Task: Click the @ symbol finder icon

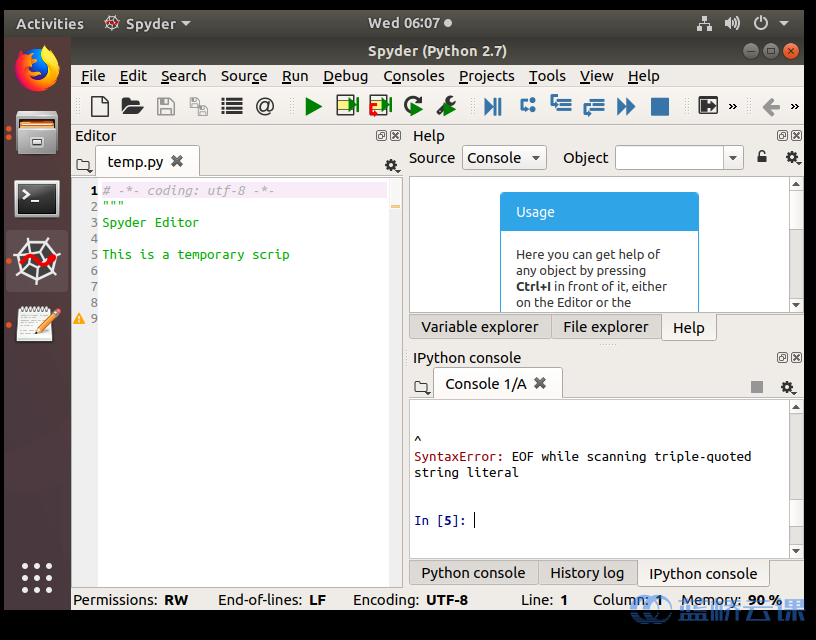Action: coord(264,107)
